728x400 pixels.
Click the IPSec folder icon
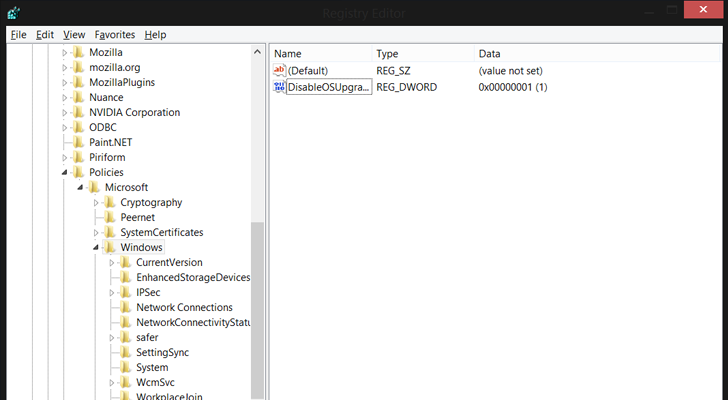125,292
